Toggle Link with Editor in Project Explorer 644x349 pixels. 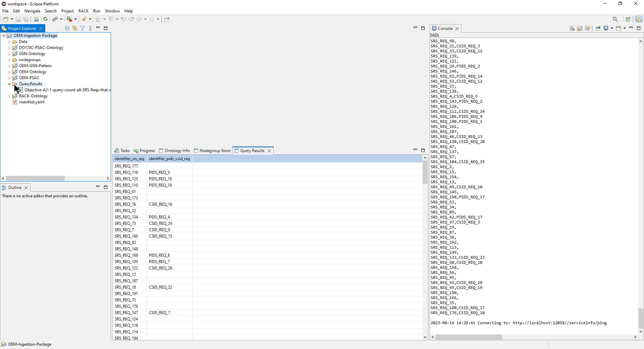click(x=75, y=29)
